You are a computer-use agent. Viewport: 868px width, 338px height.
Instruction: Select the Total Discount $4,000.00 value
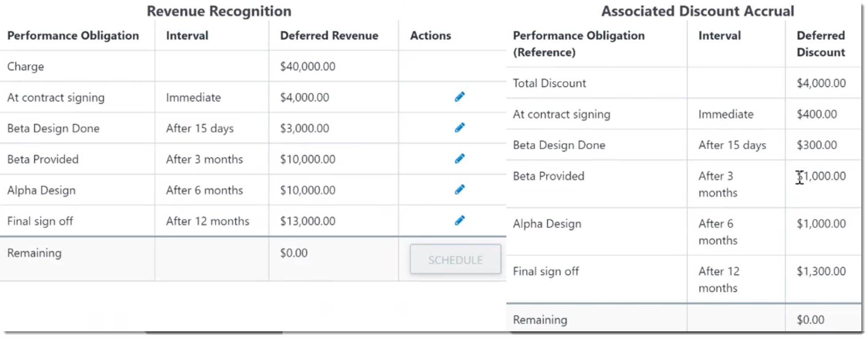(821, 83)
